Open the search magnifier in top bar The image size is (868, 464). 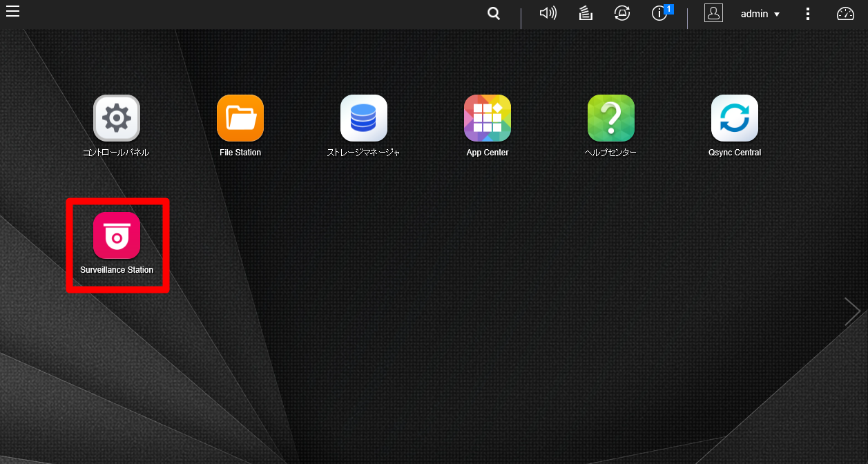pyautogui.click(x=493, y=13)
